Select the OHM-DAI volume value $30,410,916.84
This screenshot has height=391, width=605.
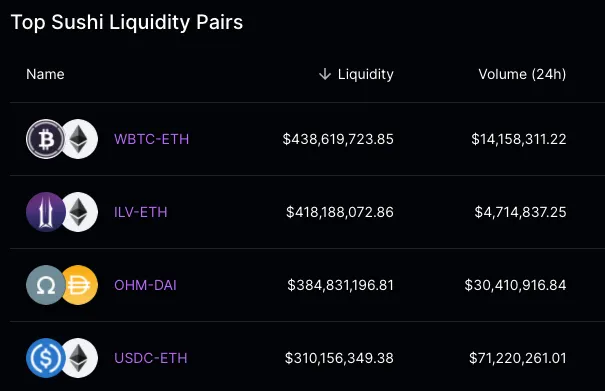515,285
